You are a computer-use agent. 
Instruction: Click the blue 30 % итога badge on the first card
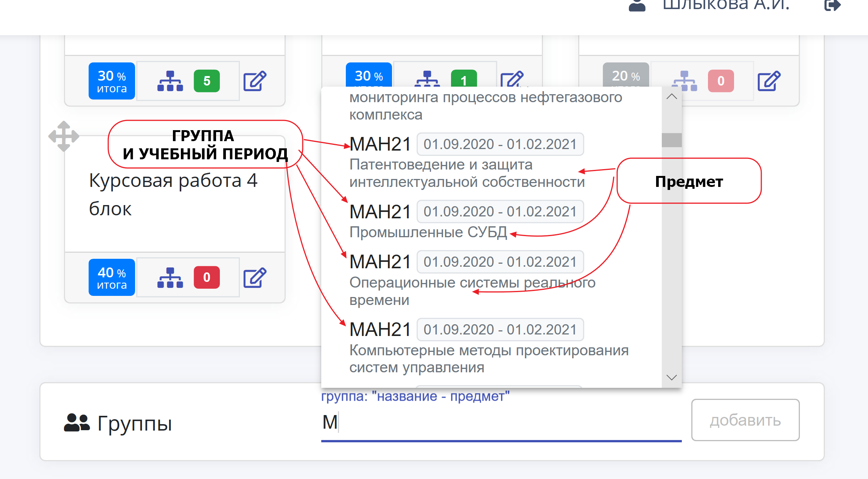112,81
